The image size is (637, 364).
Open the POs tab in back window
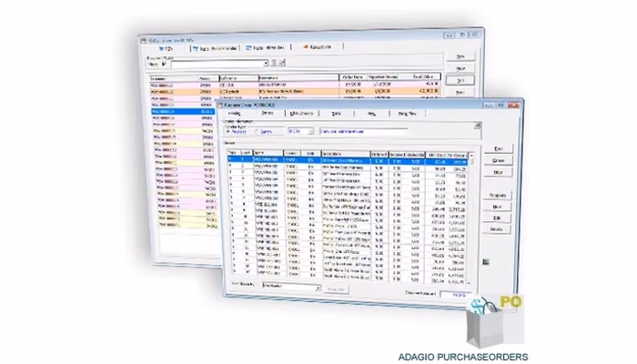167,49
